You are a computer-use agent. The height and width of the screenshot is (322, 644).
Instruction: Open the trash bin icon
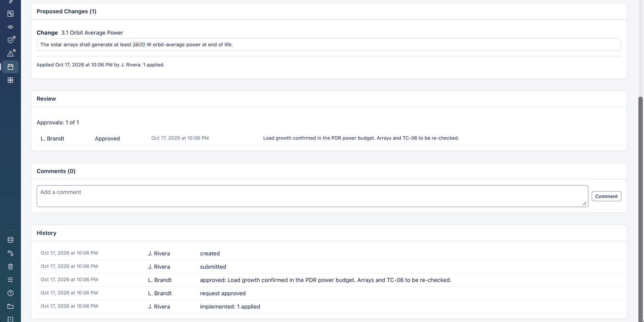10,266
